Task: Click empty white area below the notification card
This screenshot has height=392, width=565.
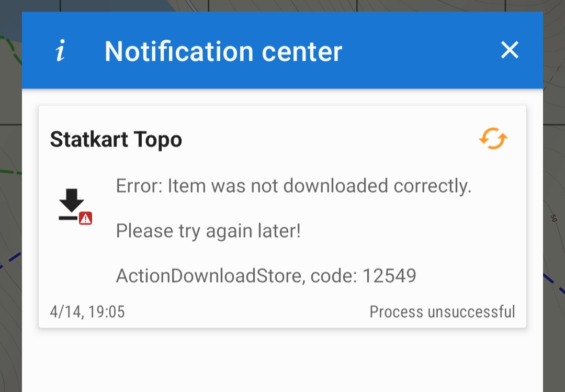Action: pos(282,361)
